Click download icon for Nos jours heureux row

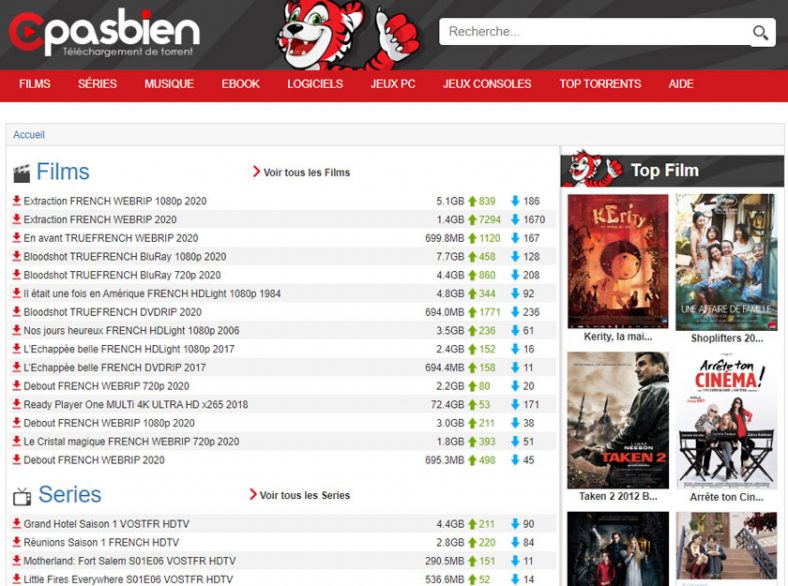[x=17, y=330]
